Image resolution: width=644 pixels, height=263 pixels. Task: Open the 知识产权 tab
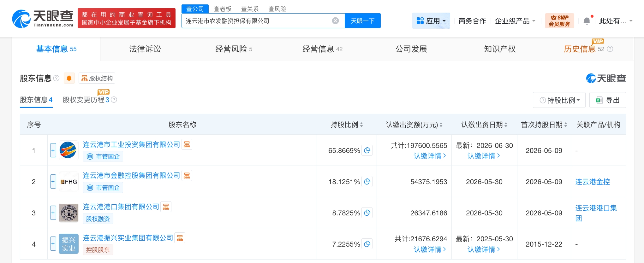point(500,49)
